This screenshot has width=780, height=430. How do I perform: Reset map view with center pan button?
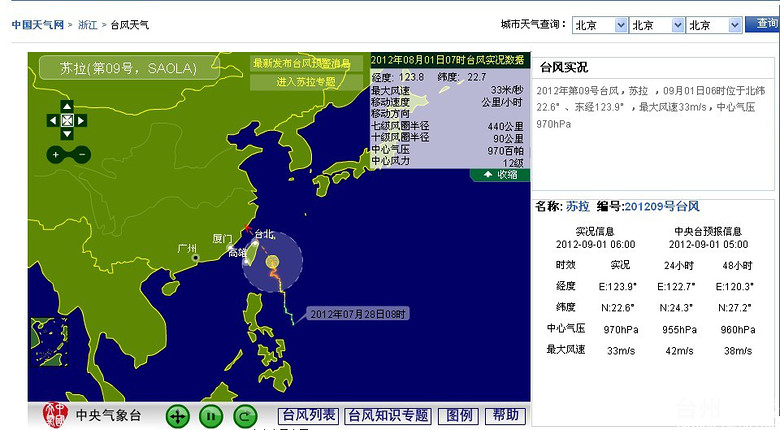[67, 120]
